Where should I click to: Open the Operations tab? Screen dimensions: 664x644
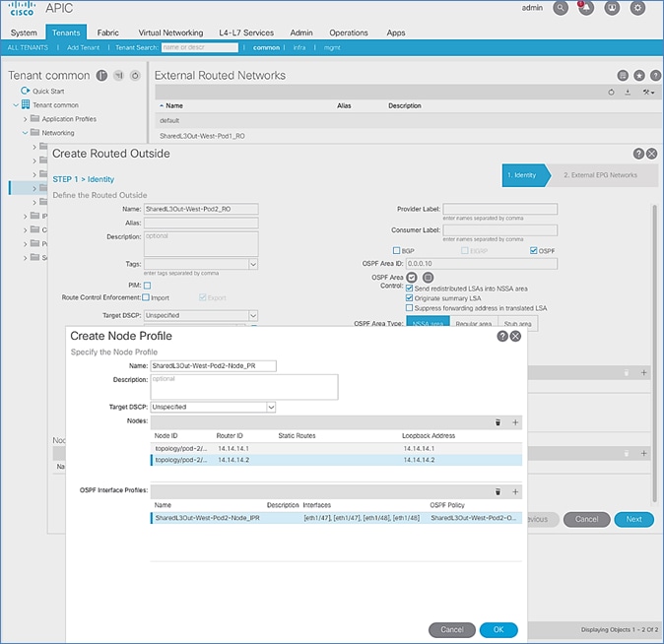pos(349,32)
